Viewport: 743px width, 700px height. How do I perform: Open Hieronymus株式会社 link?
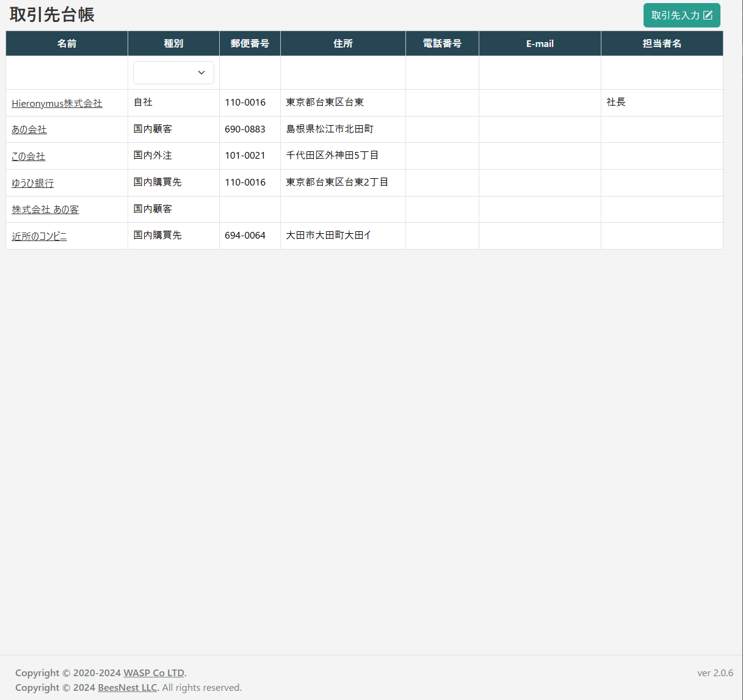pyautogui.click(x=57, y=103)
